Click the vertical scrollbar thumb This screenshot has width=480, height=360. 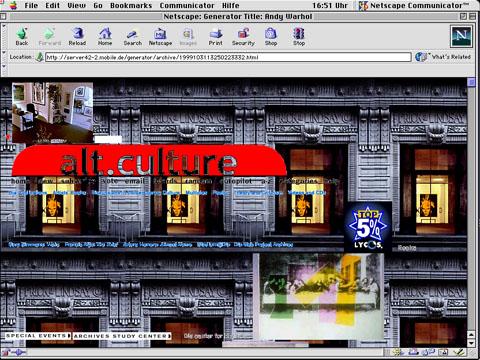(471, 82)
